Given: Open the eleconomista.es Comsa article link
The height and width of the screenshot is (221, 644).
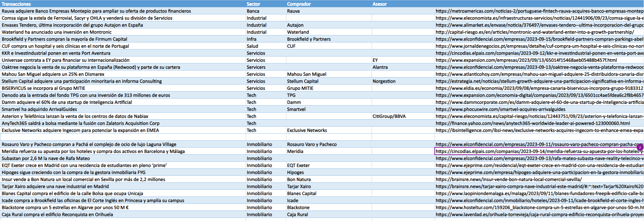Looking at the screenshot, I should pos(539,18).
